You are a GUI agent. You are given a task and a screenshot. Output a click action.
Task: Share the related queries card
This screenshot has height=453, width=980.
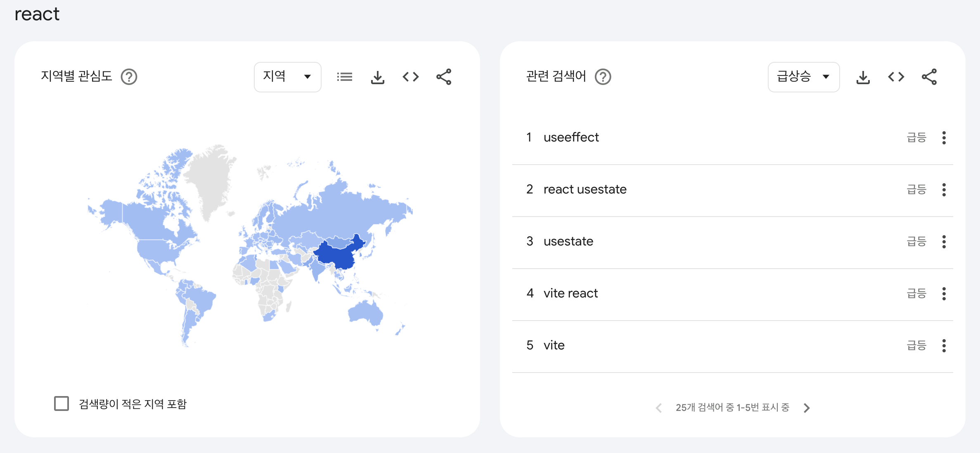coord(929,77)
